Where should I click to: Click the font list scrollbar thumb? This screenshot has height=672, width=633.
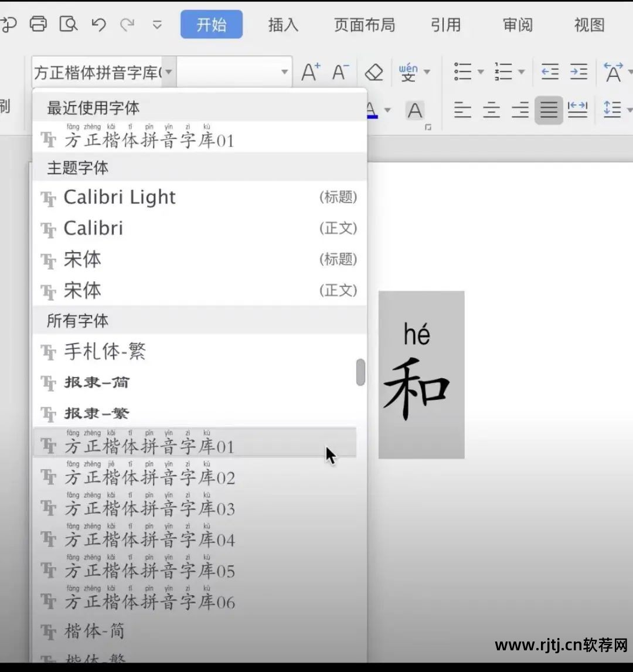pyautogui.click(x=360, y=372)
